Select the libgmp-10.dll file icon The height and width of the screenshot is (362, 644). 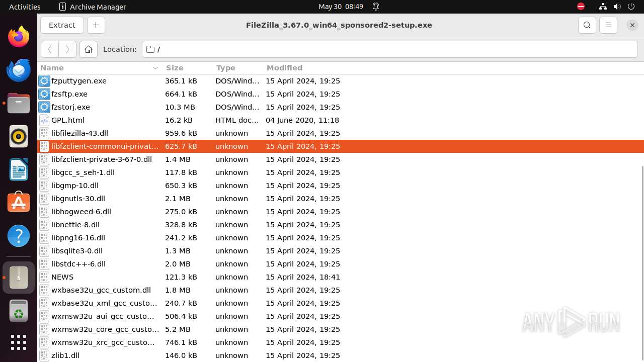pyautogui.click(x=44, y=186)
